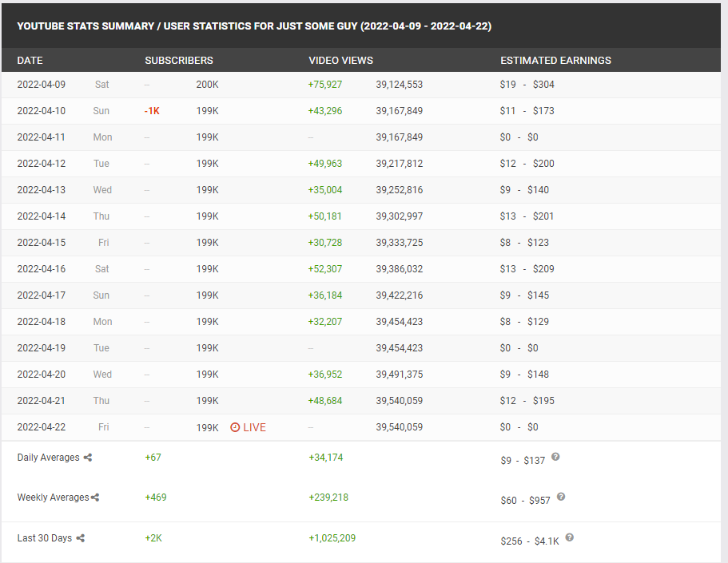Click share icon next to Daily Averages

click(x=88, y=458)
